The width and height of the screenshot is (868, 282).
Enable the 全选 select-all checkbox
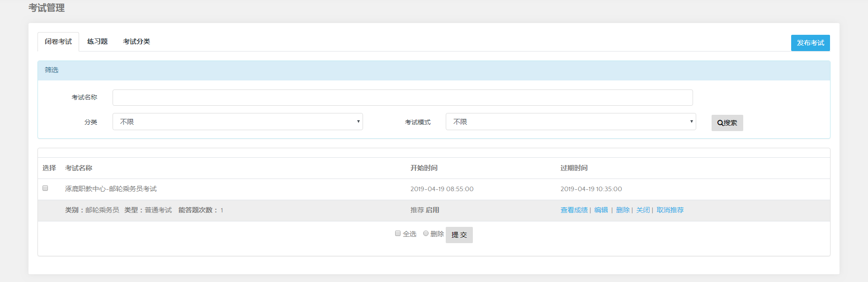pos(398,233)
